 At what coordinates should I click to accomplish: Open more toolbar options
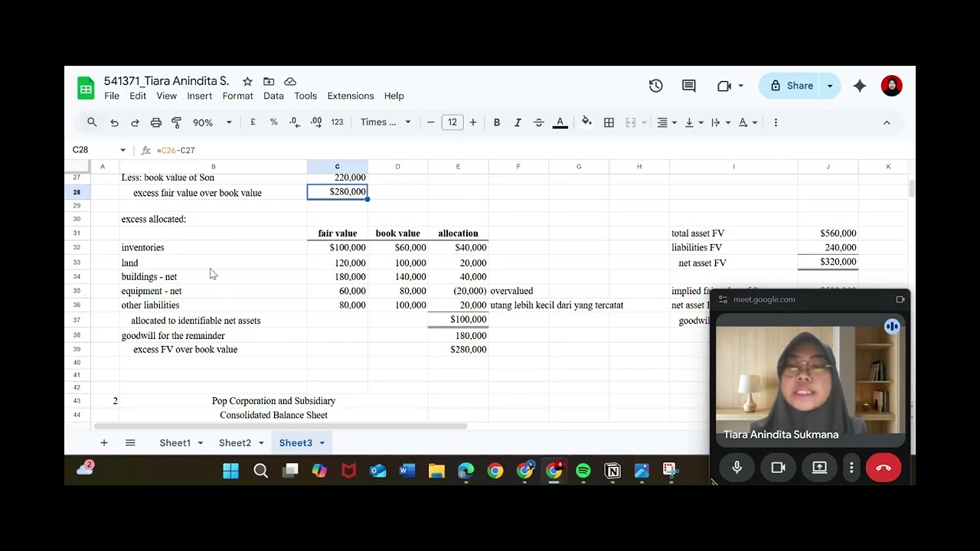776,122
